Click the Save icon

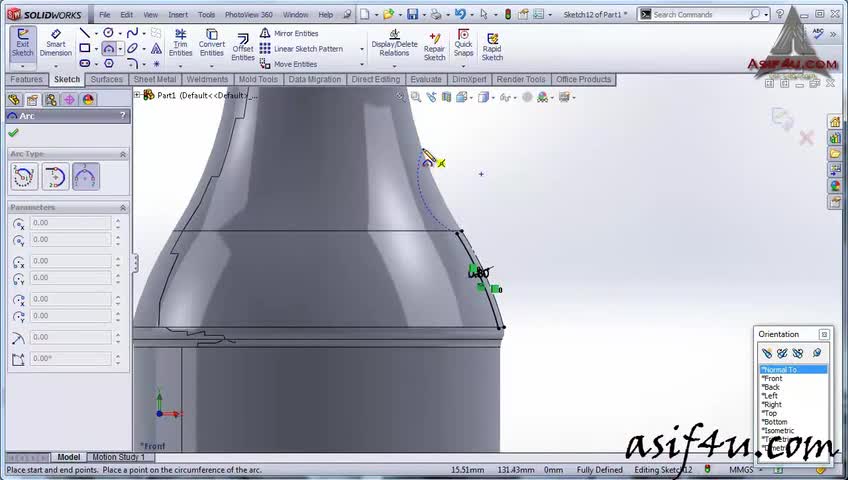(x=413, y=15)
